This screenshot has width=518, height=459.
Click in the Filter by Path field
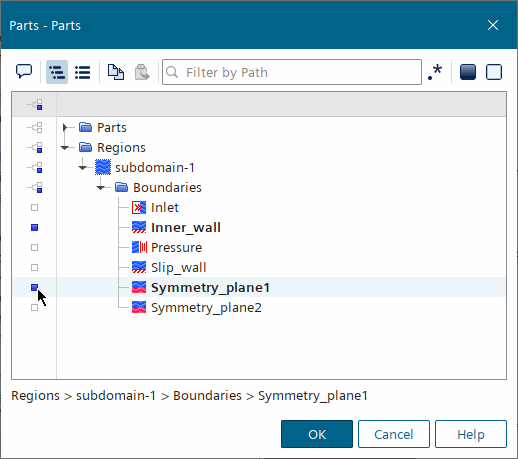coord(292,72)
